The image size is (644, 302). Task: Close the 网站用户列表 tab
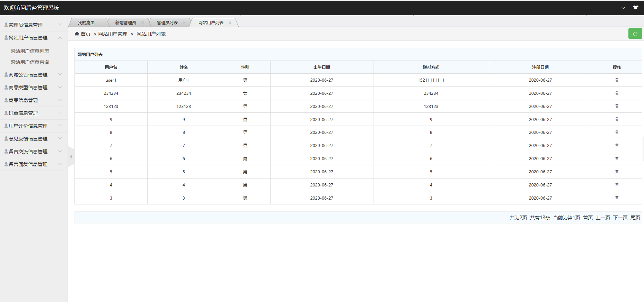[x=230, y=23]
